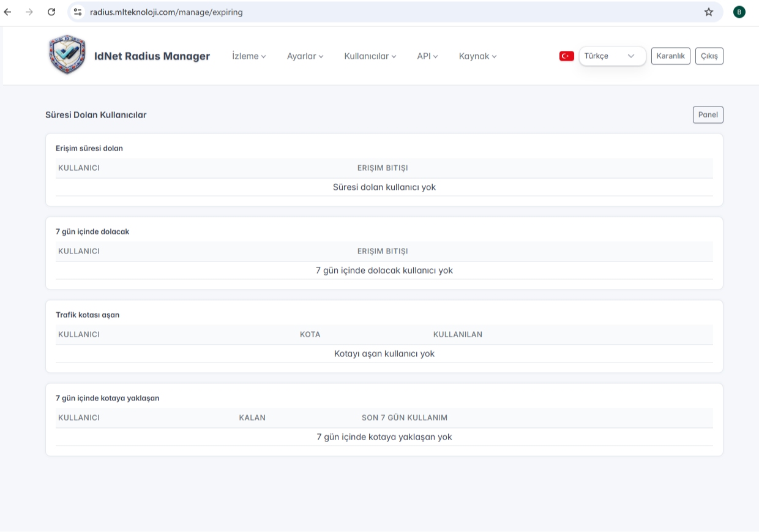Reload the page with the refresh icon
Viewport: 759px width, 532px height.
pyautogui.click(x=51, y=12)
